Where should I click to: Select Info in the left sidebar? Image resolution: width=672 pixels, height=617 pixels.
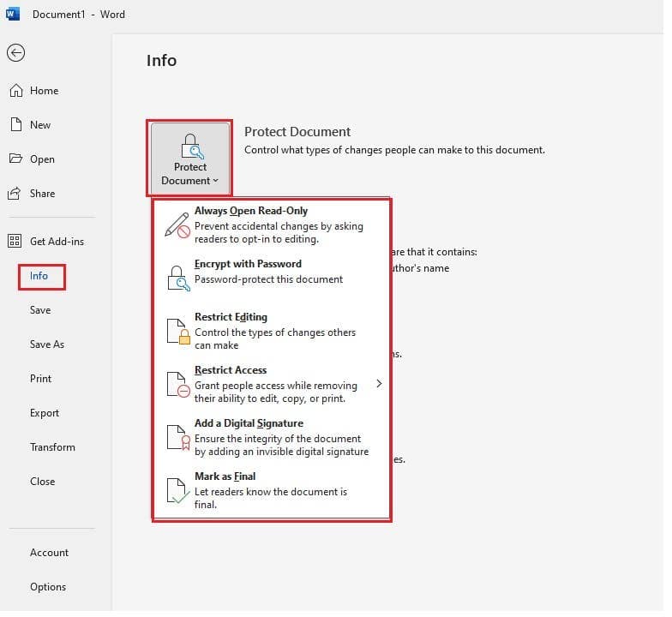click(39, 276)
